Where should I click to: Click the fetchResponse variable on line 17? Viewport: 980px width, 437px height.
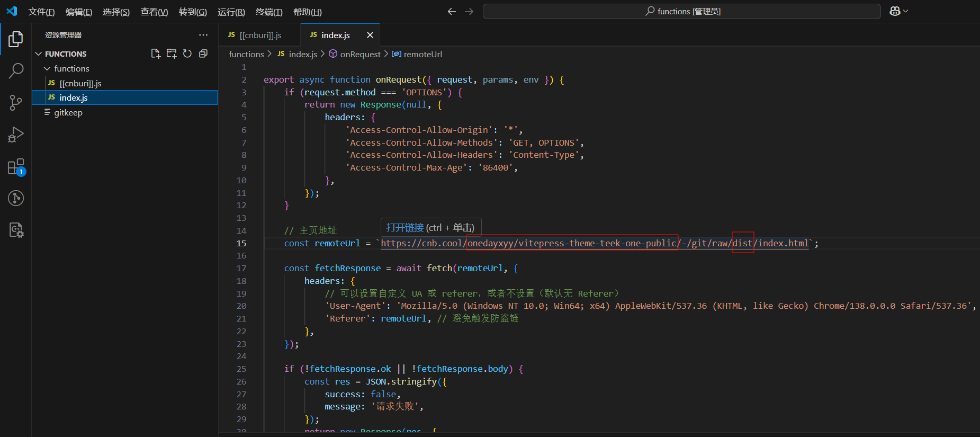pyautogui.click(x=348, y=268)
